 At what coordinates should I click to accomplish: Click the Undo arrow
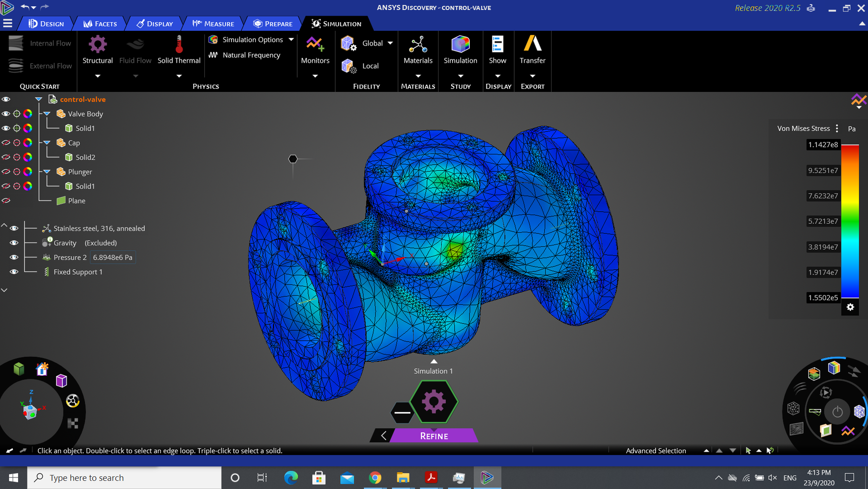(25, 7)
